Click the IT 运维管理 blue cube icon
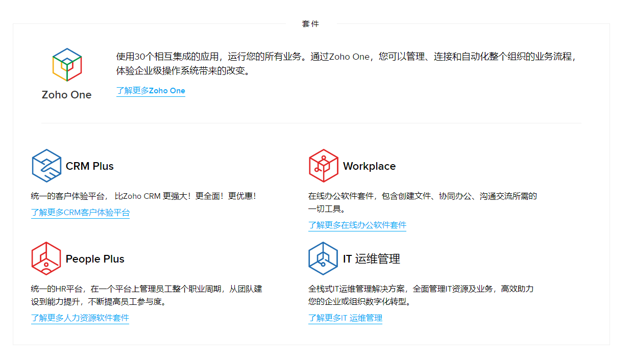Screen dimensions: 633x364 click(324, 258)
